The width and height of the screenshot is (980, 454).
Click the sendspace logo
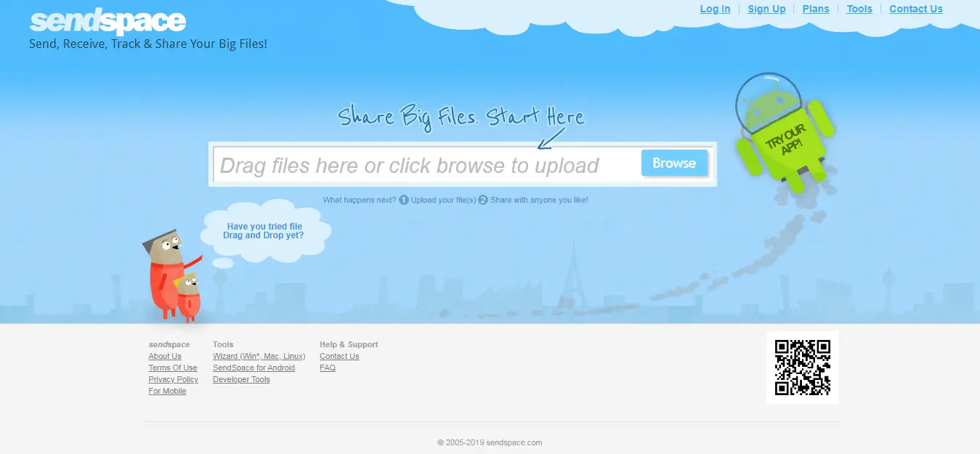108,22
